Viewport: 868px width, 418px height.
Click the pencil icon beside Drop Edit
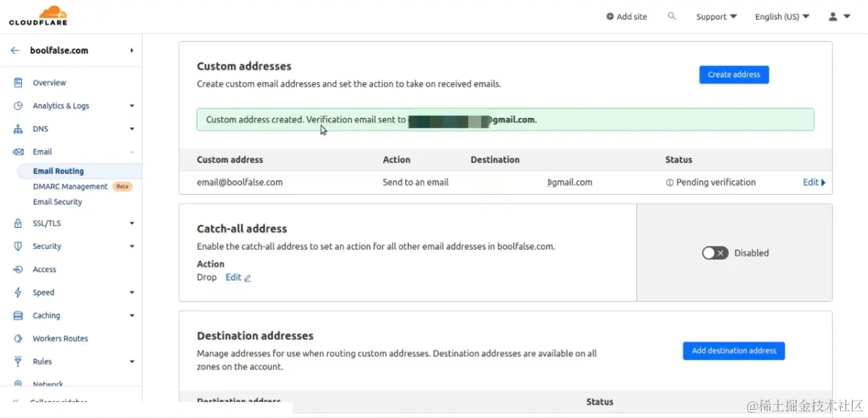click(x=247, y=278)
